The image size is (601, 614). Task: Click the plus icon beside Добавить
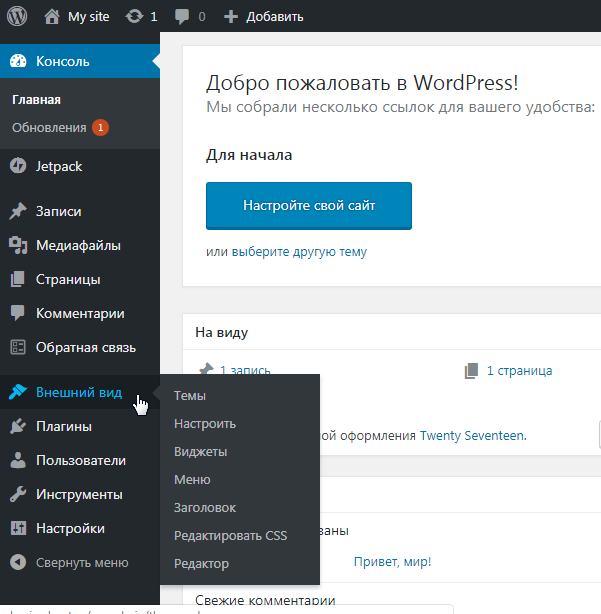(x=231, y=16)
